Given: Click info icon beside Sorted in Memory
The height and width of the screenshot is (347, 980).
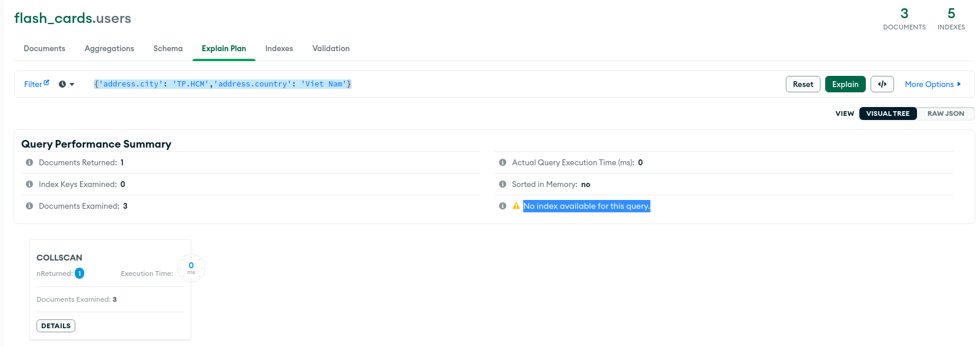Looking at the screenshot, I should (x=503, y=184).
